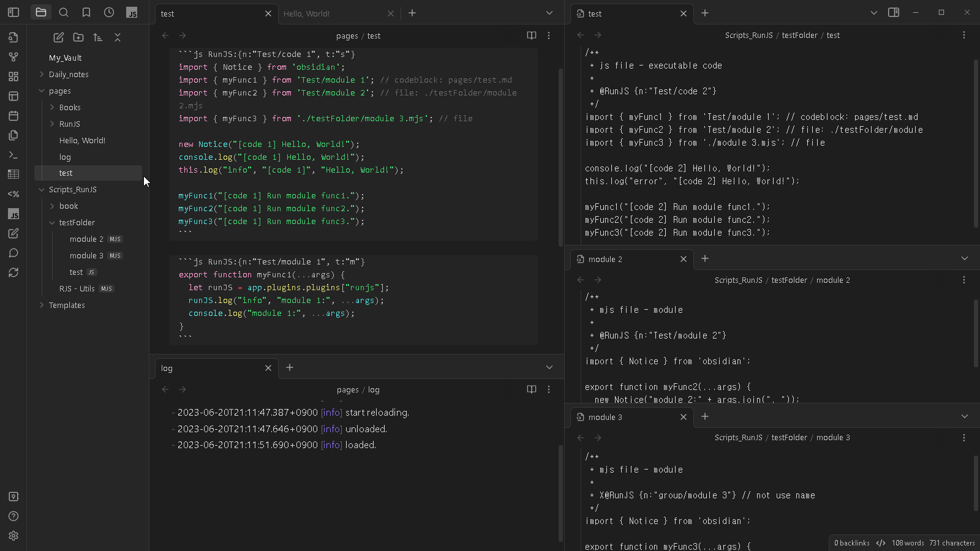Open RJS - Utils file in explorer
The height and width of the screenshot is (551, 980).
tap(88, 288)
